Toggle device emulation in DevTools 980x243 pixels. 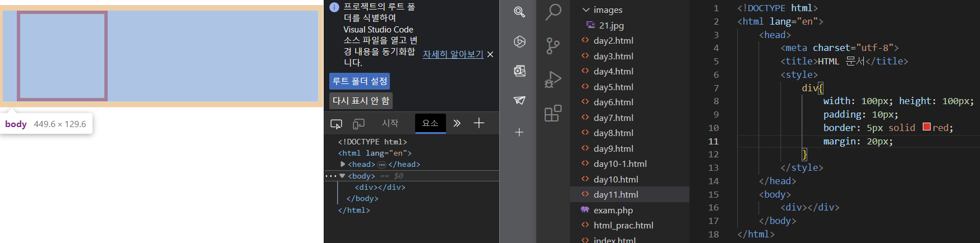click(359, 123)
